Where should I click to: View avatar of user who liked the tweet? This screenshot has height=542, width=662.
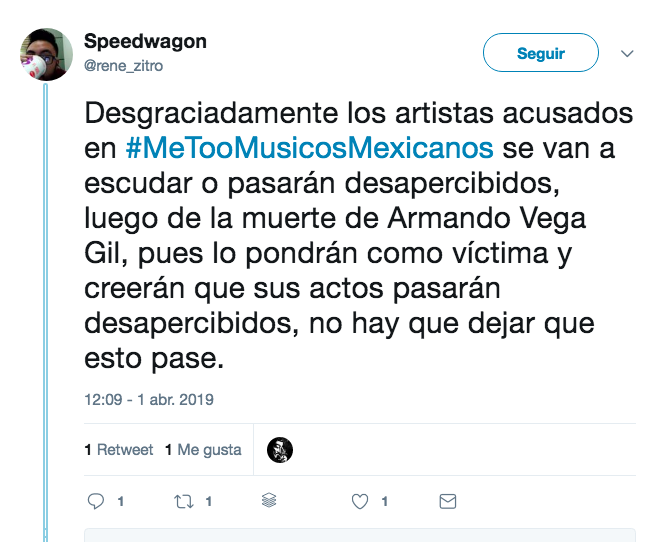280,450
